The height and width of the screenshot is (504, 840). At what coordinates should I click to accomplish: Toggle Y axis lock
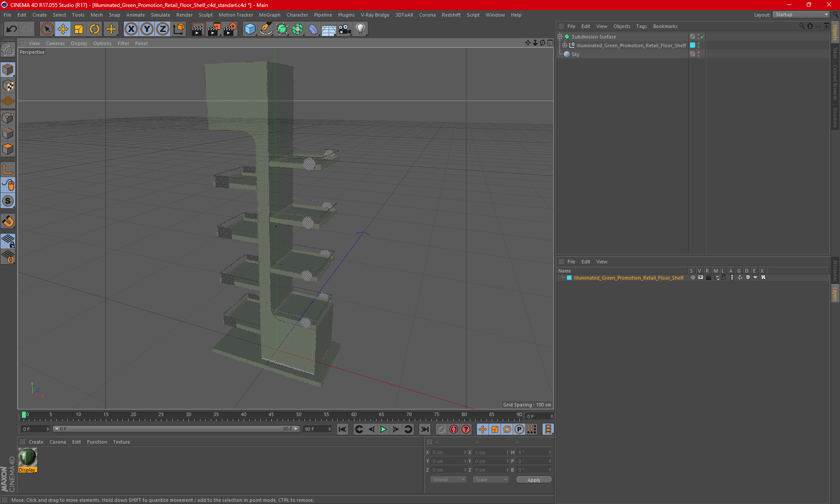click(x=147, y=29)
